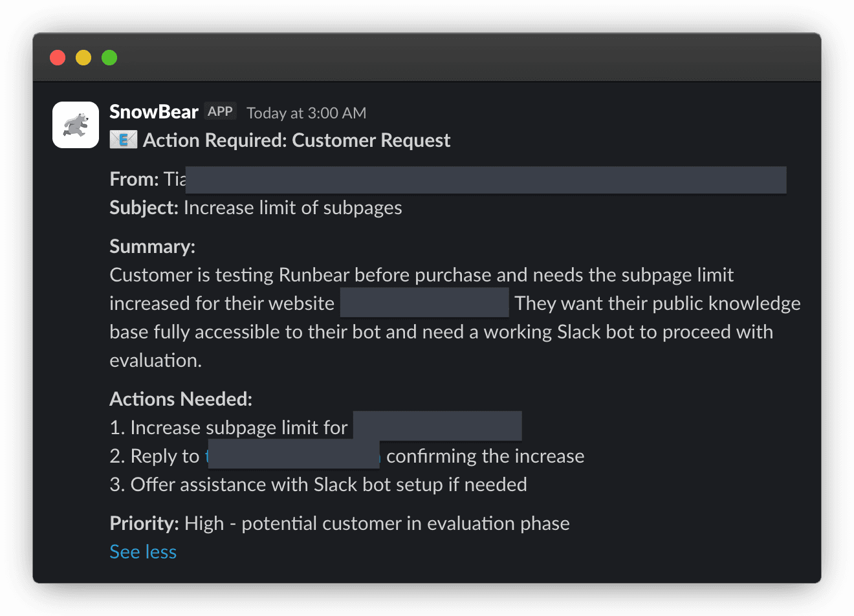Click the redacted block after Increase subpage limit for
Screen dimensions: 854x616
coord(437,426)
